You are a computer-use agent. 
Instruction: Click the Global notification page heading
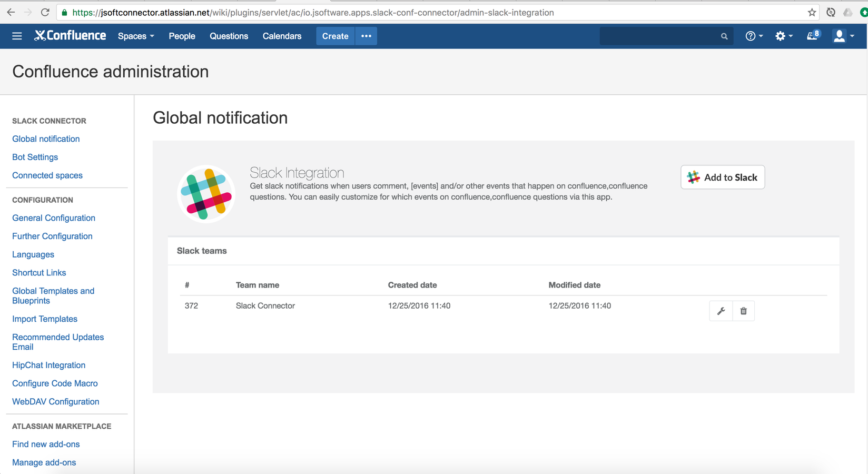coord(220,117)
